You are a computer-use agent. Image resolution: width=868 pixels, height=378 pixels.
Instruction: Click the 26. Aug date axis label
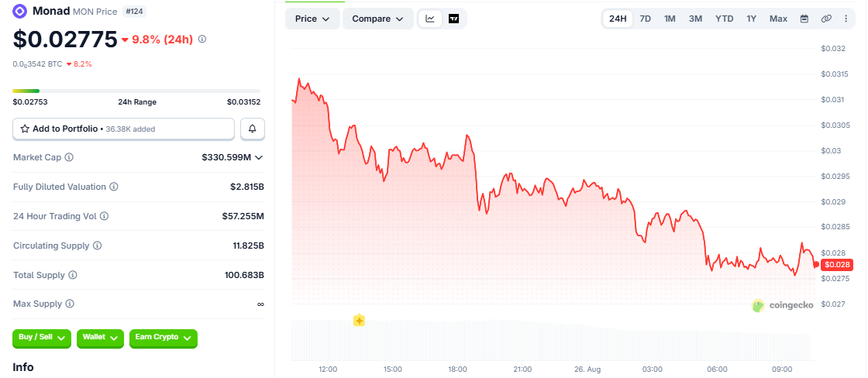[587, 369]
